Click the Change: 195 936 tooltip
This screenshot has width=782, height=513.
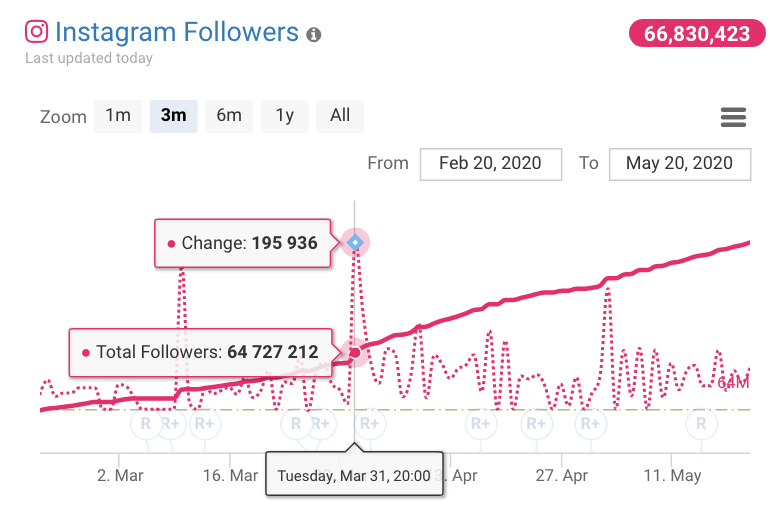coord(242,243)
